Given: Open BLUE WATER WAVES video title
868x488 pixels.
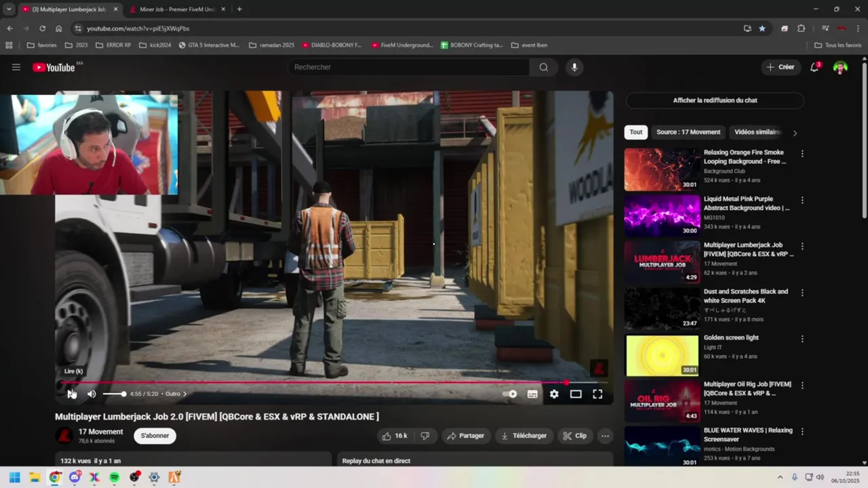Looking at the screenshot, I should pos(748,434).
